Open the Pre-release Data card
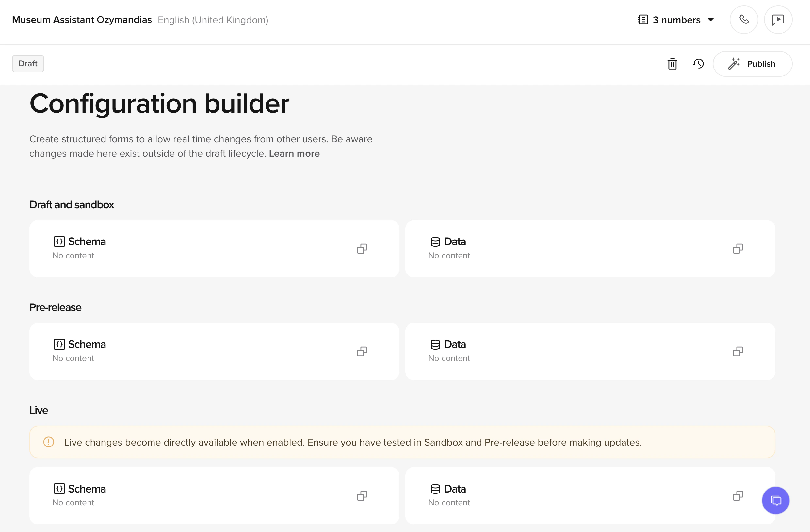The height and width of the screenshot is (532, 810). tap(591, 352)
